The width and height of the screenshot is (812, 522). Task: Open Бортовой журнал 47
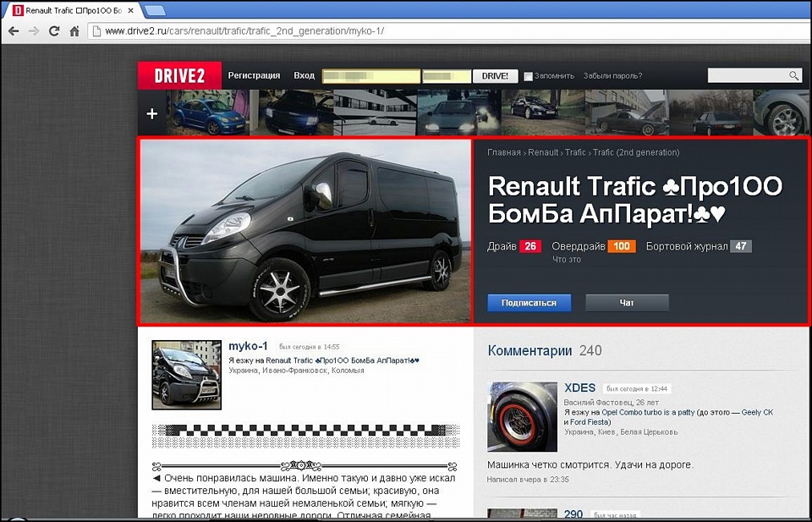(699, 246)
